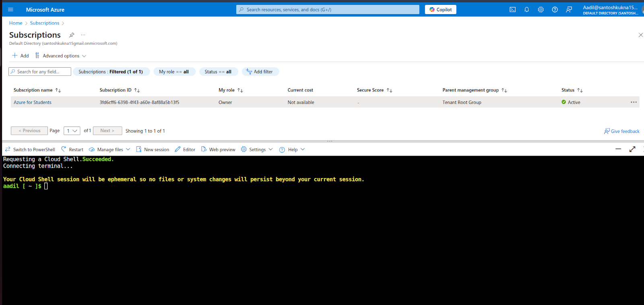Open the Cloud Shell Editor
Screen dimensions: 644x305
coord(185,149)
